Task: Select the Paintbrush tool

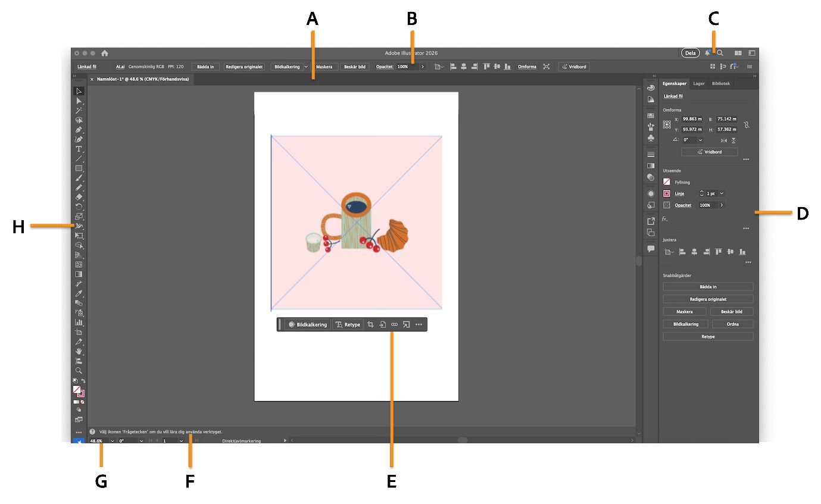Action: [79, 178]
